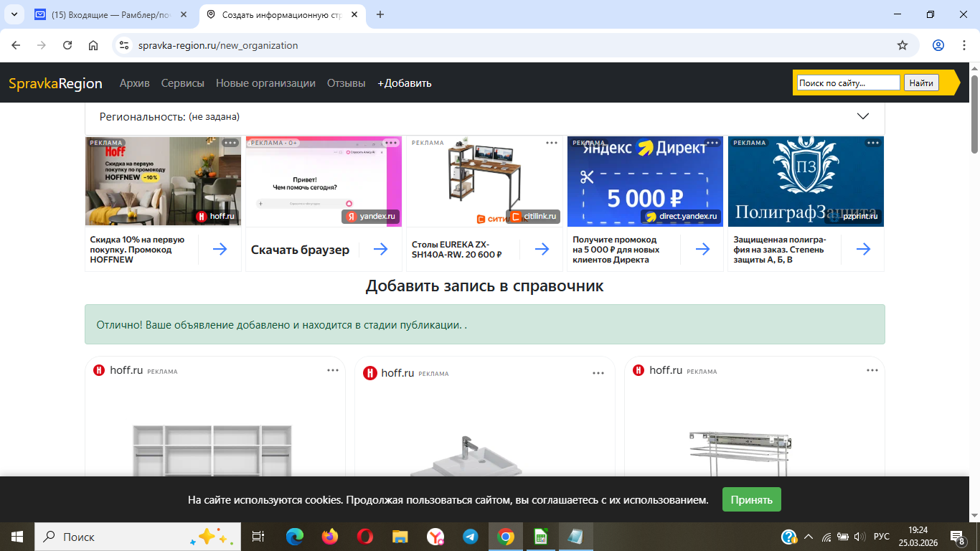
Task: Close the Rambler 'Входящие' tab
Action: point(183,14)
